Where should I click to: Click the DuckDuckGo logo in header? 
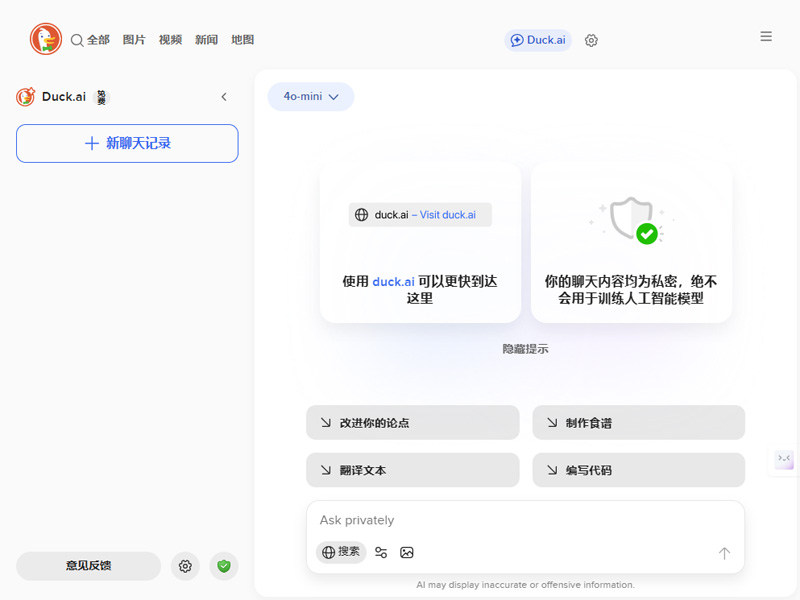pyautogui.click(x=45, y=39)
